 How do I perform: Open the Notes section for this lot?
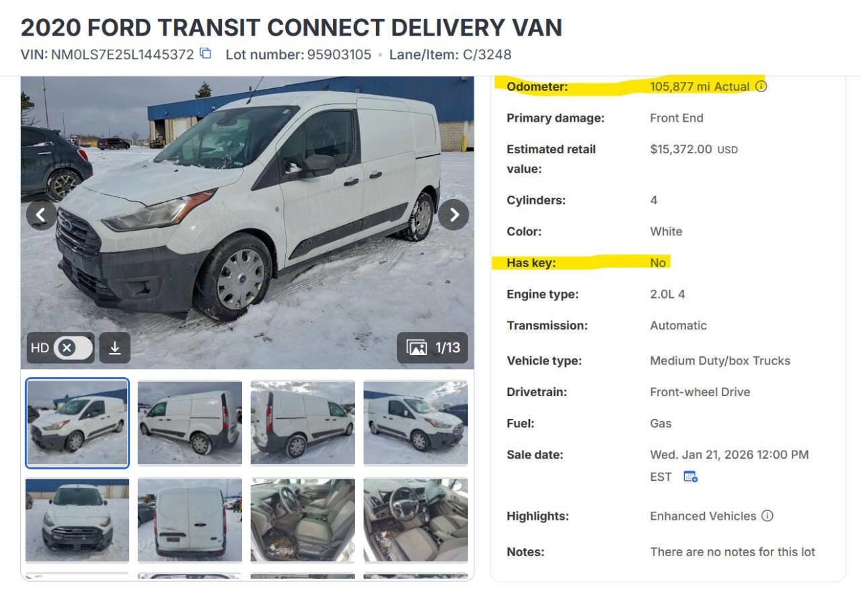(x=524, y=551)
